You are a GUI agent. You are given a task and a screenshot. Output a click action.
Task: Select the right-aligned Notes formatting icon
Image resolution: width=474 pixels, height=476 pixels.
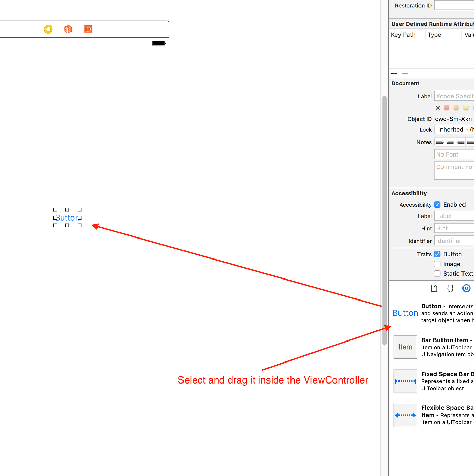pyautogui.click(x=460, y=142)
